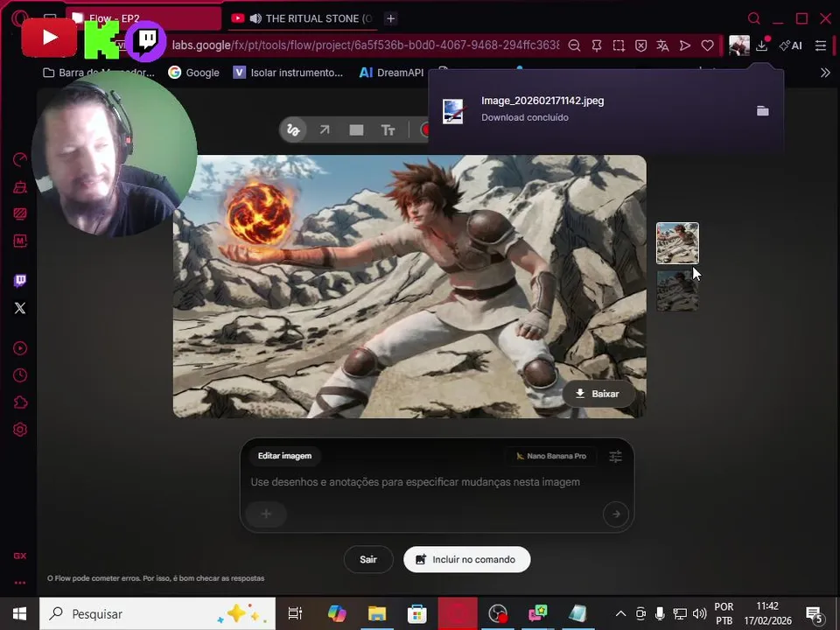
Task: Open the Nano Banana Pro model dropdown
Action: coord(551,456)
